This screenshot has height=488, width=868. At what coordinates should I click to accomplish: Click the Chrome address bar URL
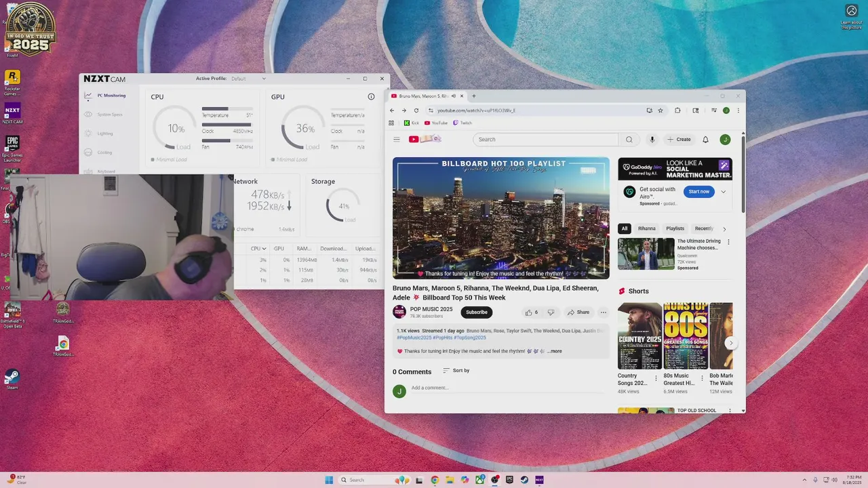[x=476, y=110]
